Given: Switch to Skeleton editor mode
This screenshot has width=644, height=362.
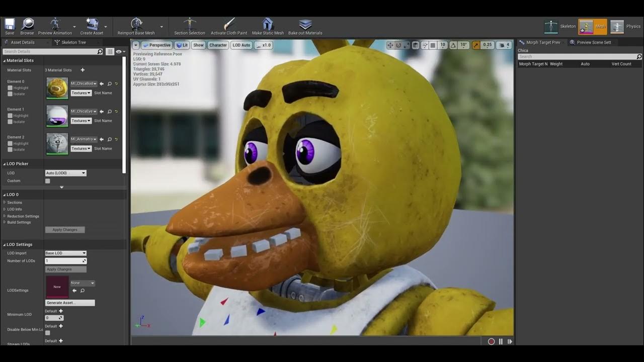Looking at the screenshot, I should (560, 27).
